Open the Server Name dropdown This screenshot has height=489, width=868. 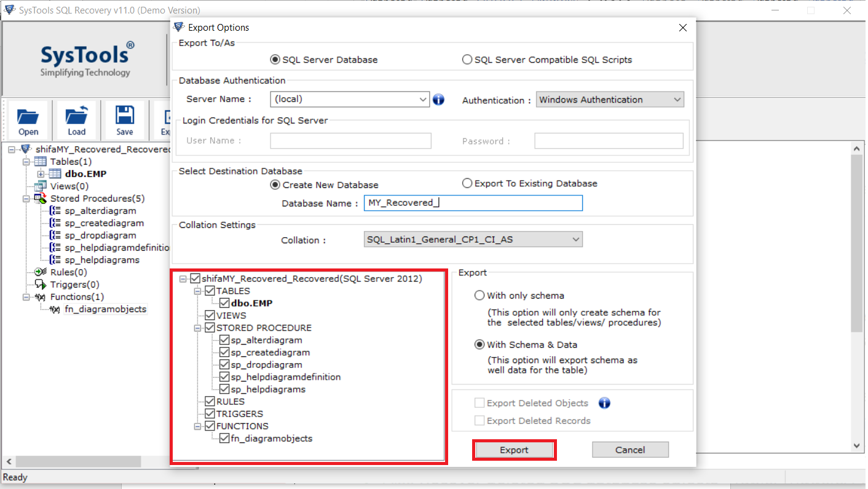(423, 99)
